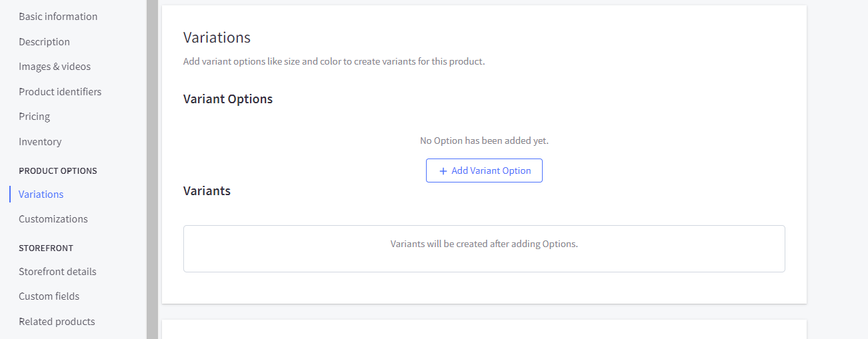868x339 pixels.
Task: Select Product identifiers in the sidebar
Action: 60,92
